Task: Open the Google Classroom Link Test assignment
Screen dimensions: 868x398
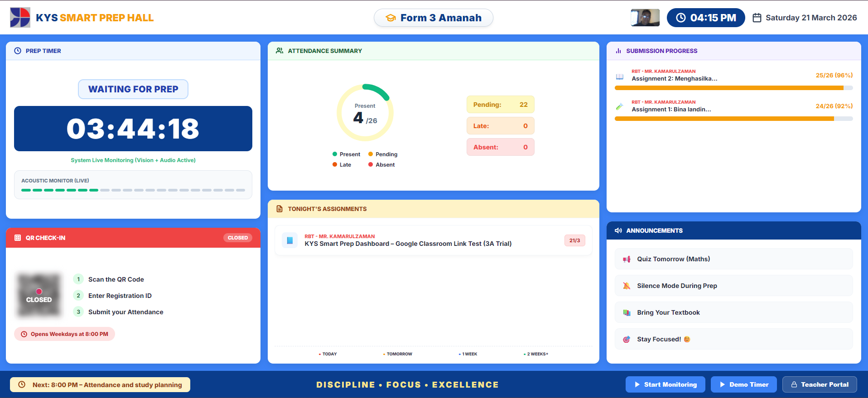Action: [x=434, y=240]
